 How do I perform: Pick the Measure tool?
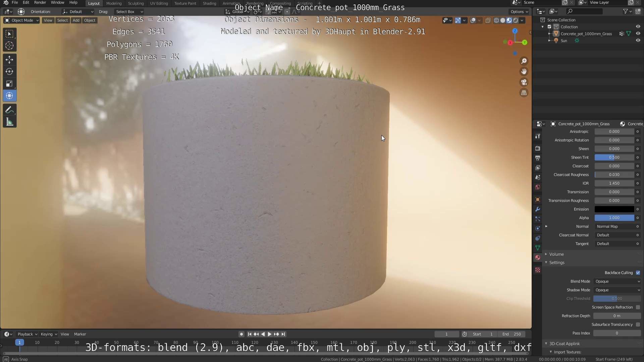click(x=9, y=122)
